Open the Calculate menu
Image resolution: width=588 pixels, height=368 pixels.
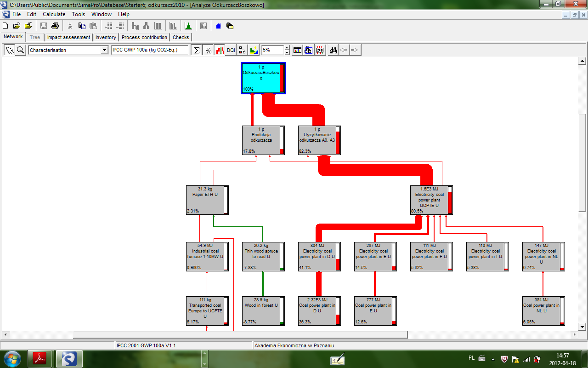[x=54, y=14]
